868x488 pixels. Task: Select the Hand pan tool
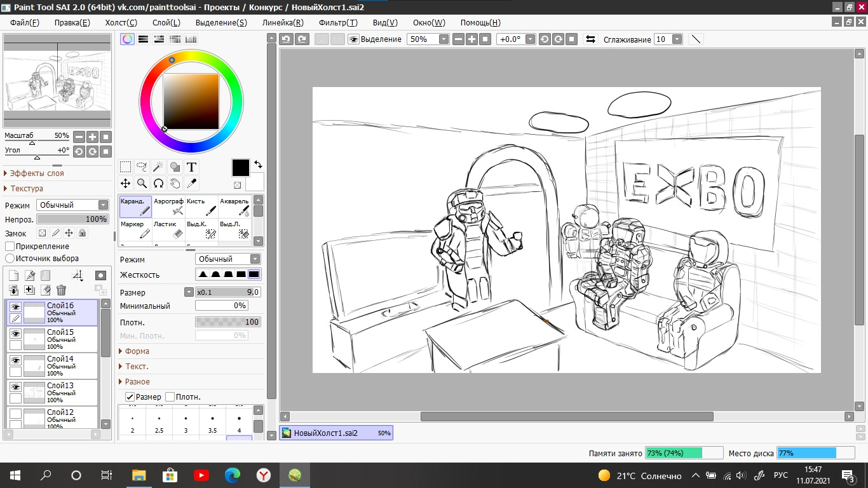(x=175, y=184)
